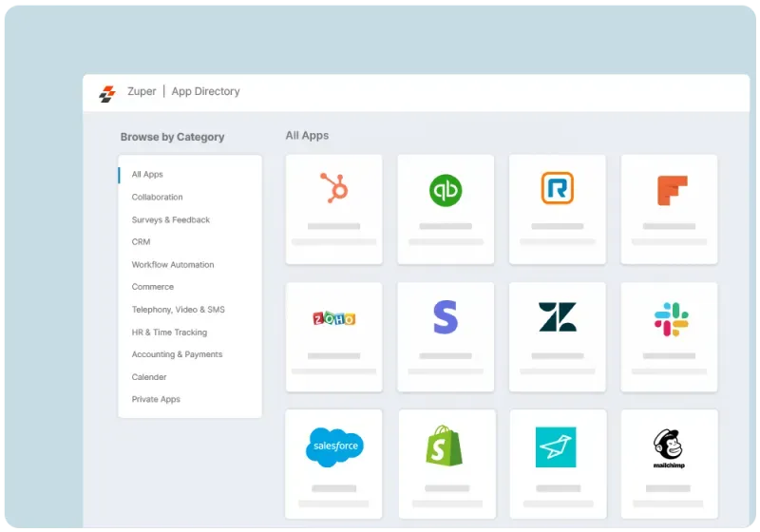Select All Apps category
760x532 pixels.
147,175
